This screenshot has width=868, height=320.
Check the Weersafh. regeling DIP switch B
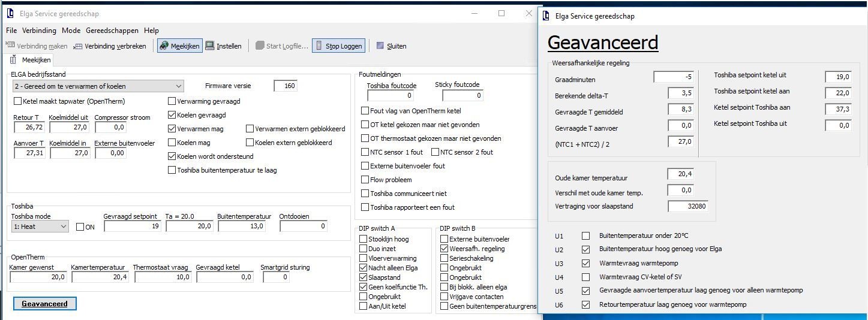coord(444,249)
